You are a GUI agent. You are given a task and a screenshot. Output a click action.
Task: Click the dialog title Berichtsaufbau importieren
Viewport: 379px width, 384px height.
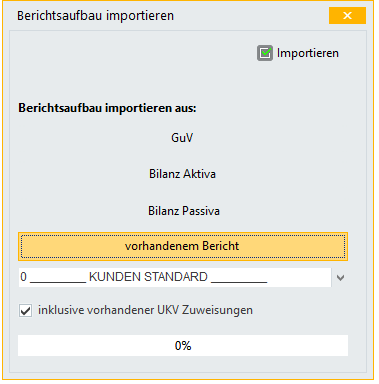pyautogui.click(x=95, y=16)
